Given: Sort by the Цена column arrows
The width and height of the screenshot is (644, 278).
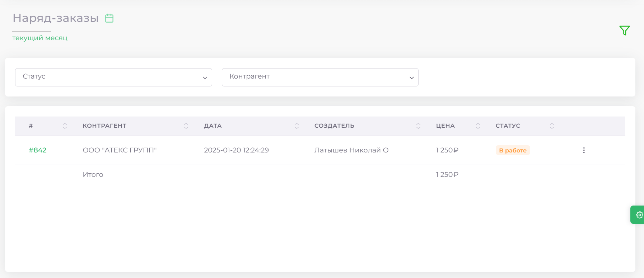Looking at the screenshot, I should [478, 126].
